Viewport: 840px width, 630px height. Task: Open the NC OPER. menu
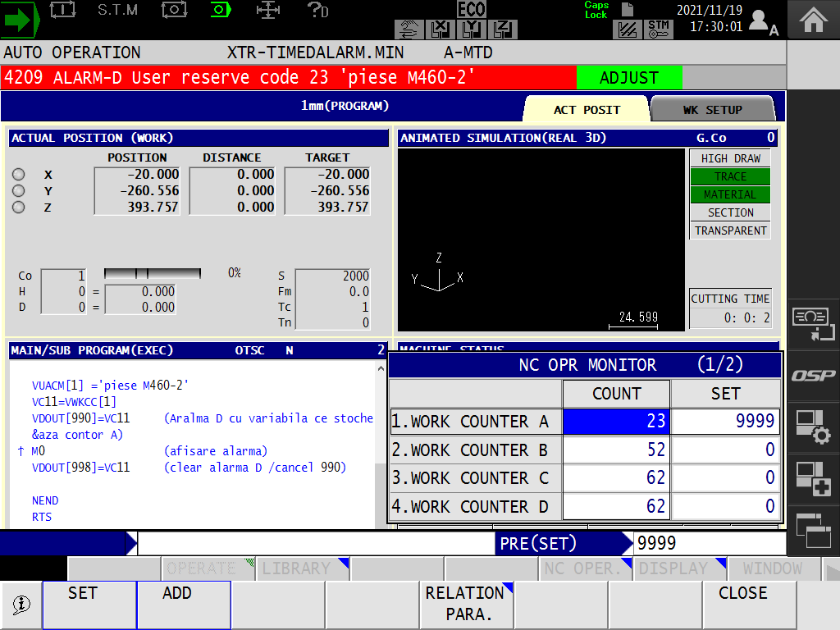(586, 568)
